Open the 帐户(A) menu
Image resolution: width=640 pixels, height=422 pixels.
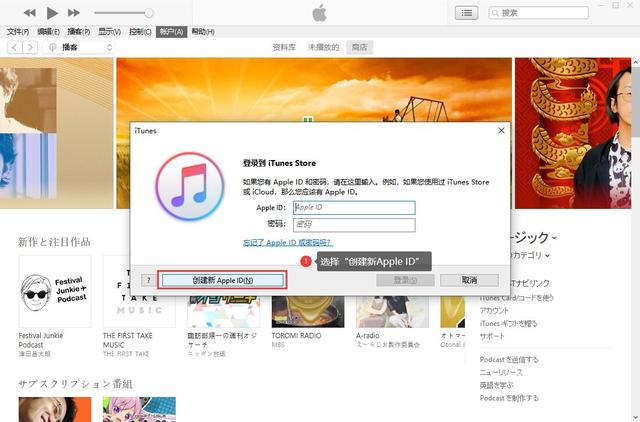[x=171, y=31]
